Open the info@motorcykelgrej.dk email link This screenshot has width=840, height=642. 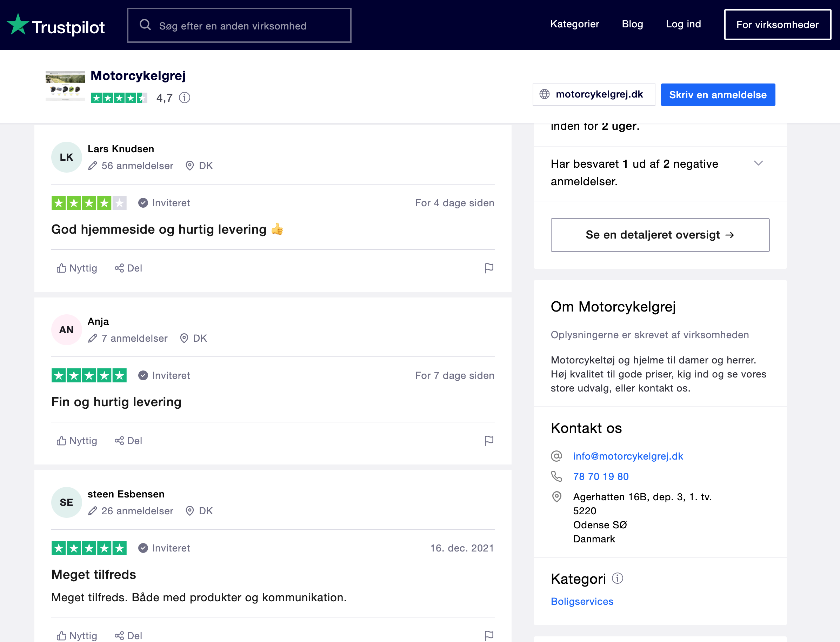coord(627,456)
